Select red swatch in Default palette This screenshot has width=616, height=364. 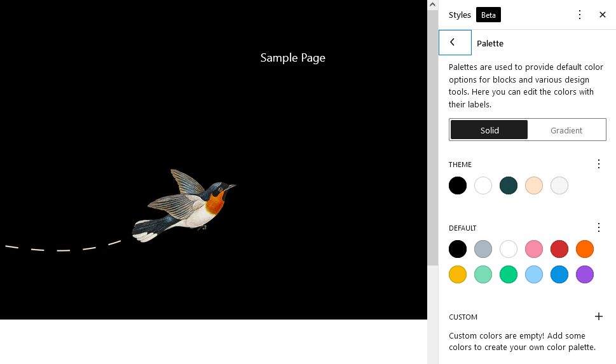pos(559,249)
